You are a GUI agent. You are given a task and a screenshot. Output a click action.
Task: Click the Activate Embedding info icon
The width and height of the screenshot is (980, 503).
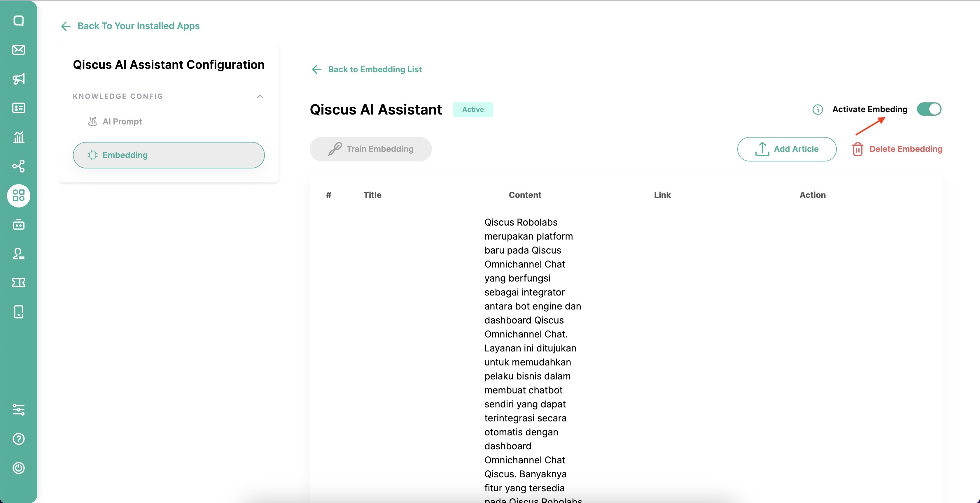(818, 110)
